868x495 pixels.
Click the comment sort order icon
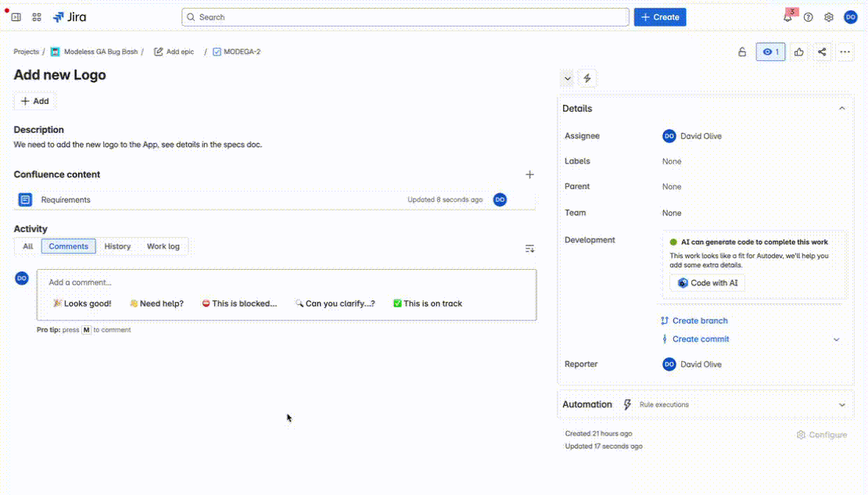click(529, 248)
